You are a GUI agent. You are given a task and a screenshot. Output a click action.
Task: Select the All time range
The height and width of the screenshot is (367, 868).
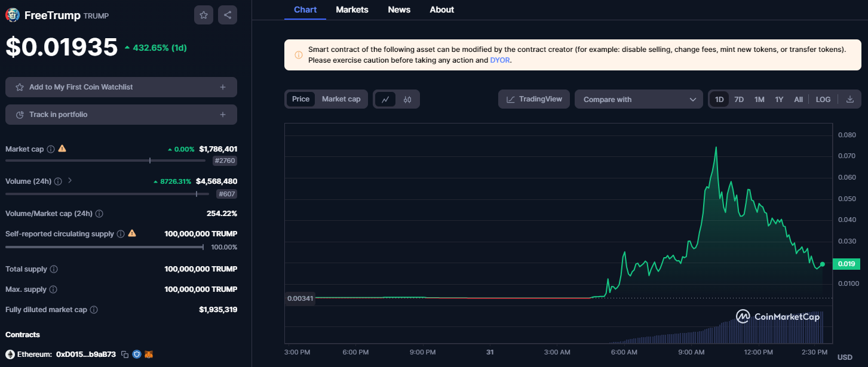(798, 99)
